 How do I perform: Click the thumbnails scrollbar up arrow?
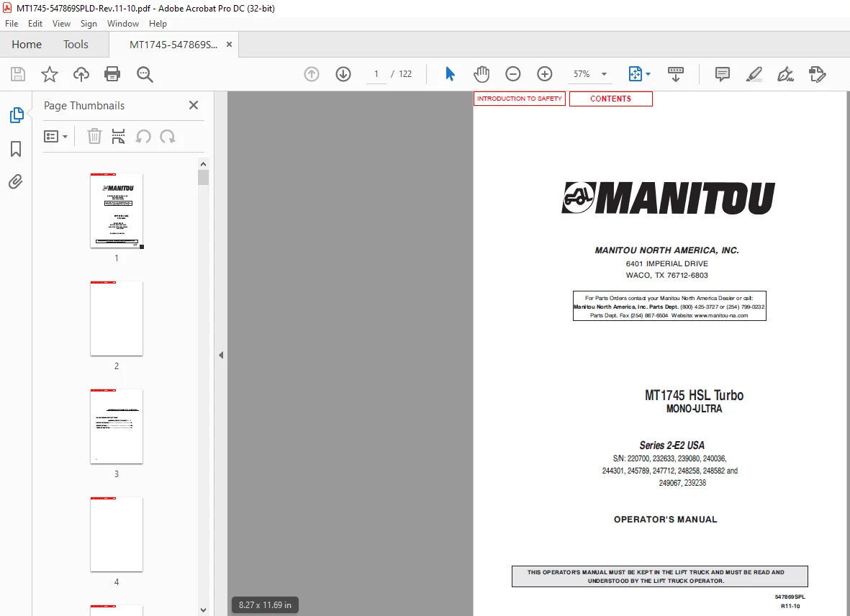203,164
